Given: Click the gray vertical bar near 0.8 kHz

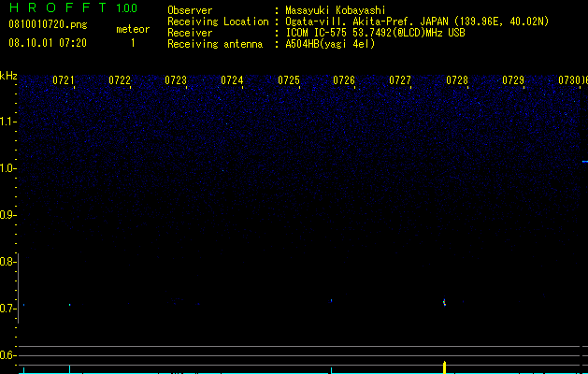Looking at the screenshot, I should 19,288.
